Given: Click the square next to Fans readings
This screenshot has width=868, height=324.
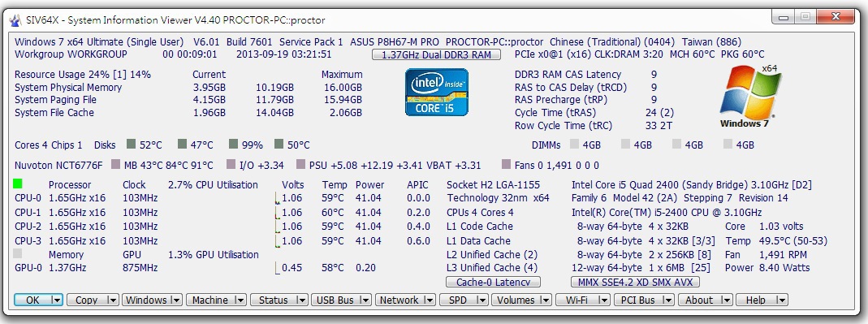Looking at the screenshot, I should 506,165.
